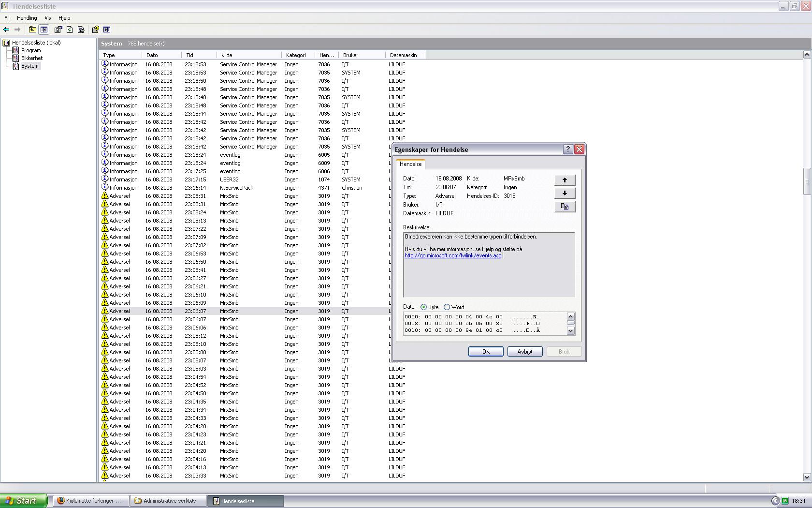Open Properties via the toolbar icon
Image resolution: width=812 pixels, height=508 pixels.
(x=58, y=30)
